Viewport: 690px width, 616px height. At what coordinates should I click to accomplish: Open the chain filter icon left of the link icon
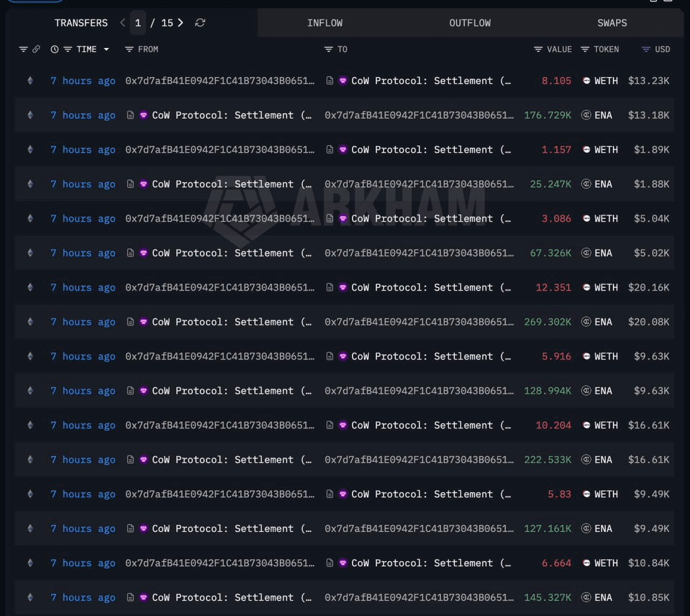[23, 49]
